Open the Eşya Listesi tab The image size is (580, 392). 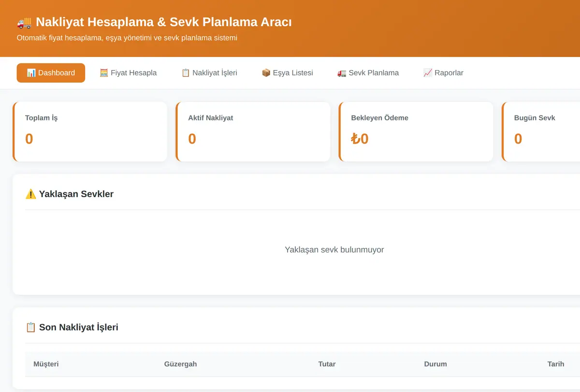pyautogui.click(x=287, y=73)
